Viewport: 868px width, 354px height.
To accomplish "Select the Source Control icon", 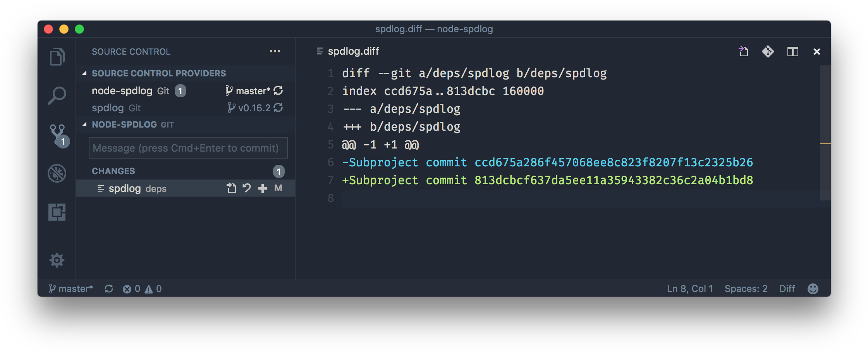I will 57,134.
